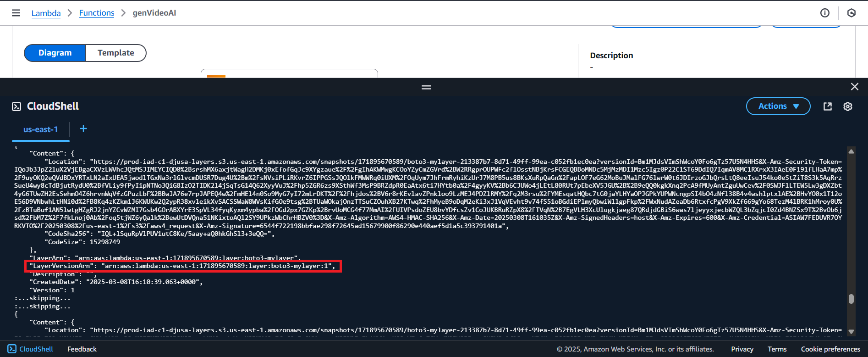This screenshot has width=868, height=357.
Task: Click the terminal scrollbar thumb
Action: click(x=851, y=299)
